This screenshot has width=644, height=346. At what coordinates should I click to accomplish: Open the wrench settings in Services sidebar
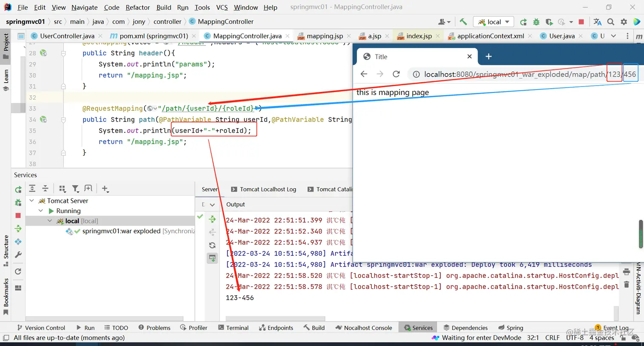(18, 255)
